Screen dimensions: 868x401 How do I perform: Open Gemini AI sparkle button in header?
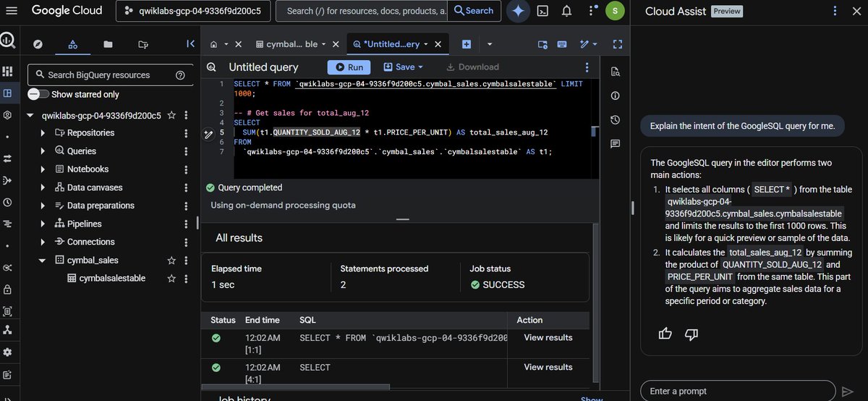pyautogui.click(x=518, y=11)
